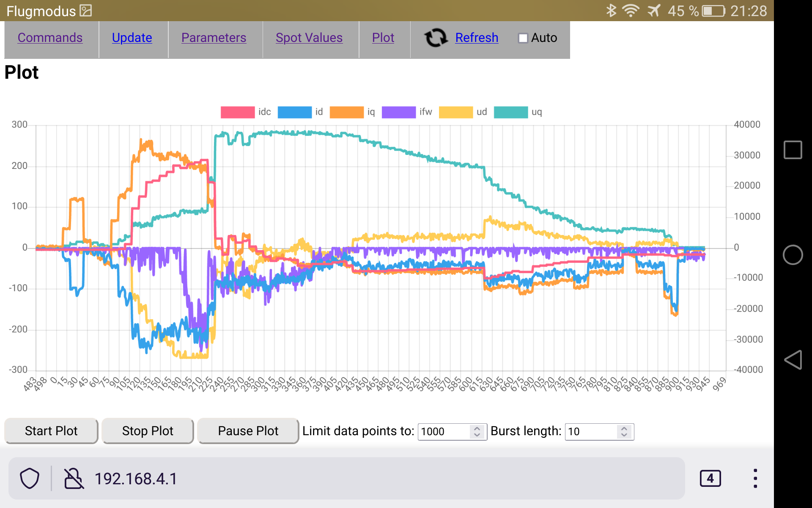
Task: Switch to the Spot Values tab
Action: click(x=309, y=38)
